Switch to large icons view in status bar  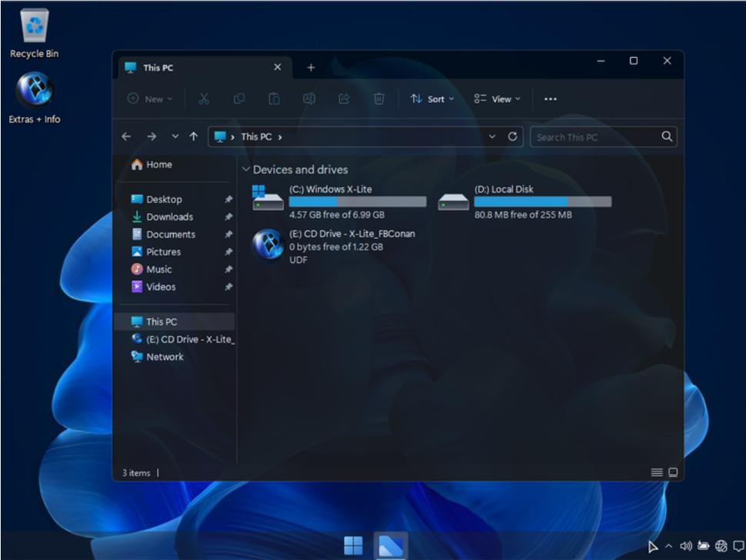click(673, 472)
